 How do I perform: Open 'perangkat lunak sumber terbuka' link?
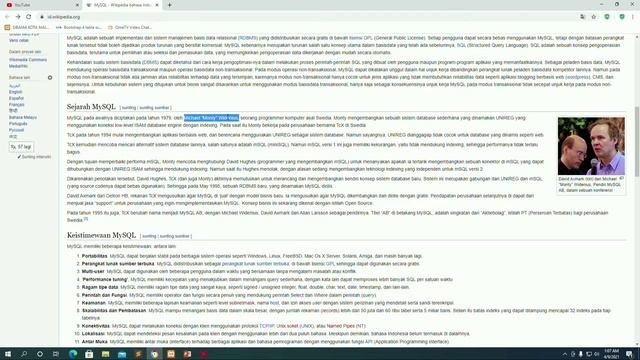click(256, 264)
